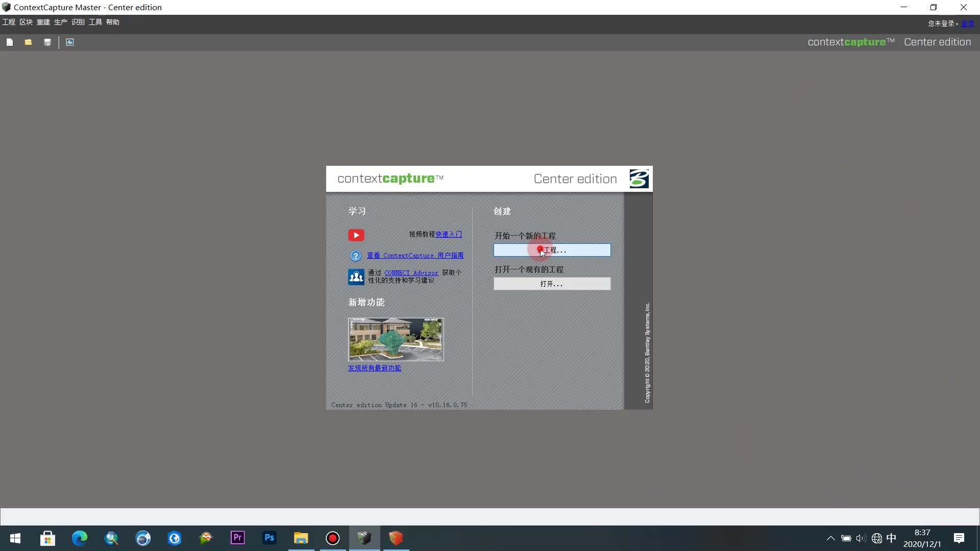Open the 区块 menu
The height and width of the screenshot is (551, 980).
(26, 22)
